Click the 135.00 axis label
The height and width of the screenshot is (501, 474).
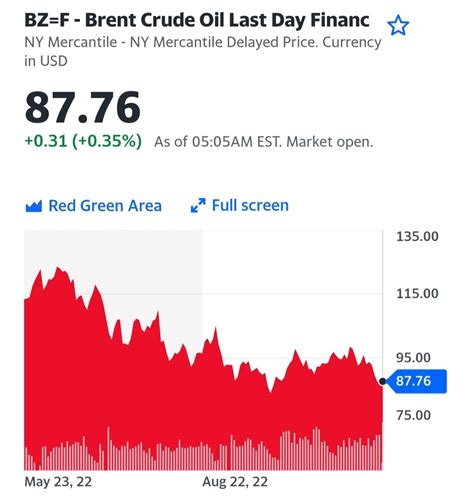pyautogui.click(x=417, y=236)
